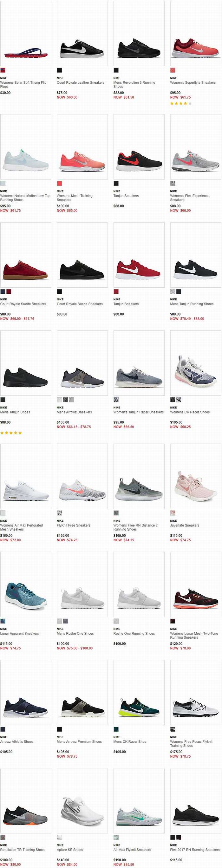The width and height of the screenshot is (222, 868).
Task: Select the navy swatch under Court Royale Suede Sneakers
Action: pyautogui.click(x=3, y=292)
